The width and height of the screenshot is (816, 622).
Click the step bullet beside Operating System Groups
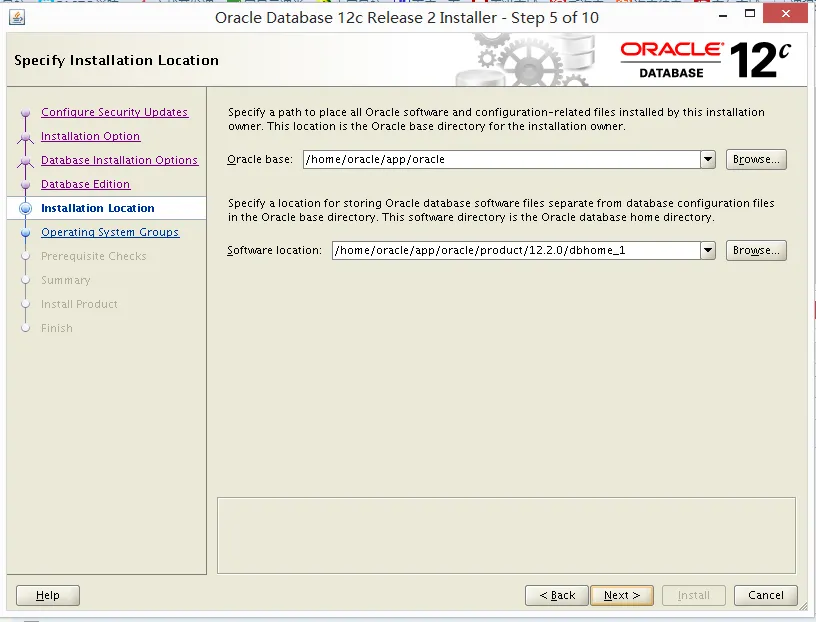[x=26, y=232]
